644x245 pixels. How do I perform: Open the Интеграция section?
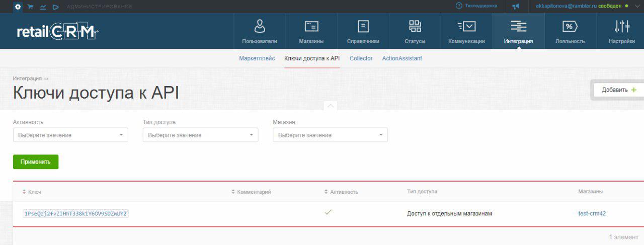click(x=519, y=31)
